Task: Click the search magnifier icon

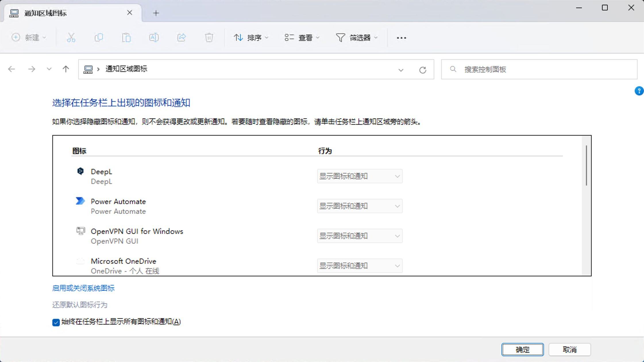Action: 453,69
